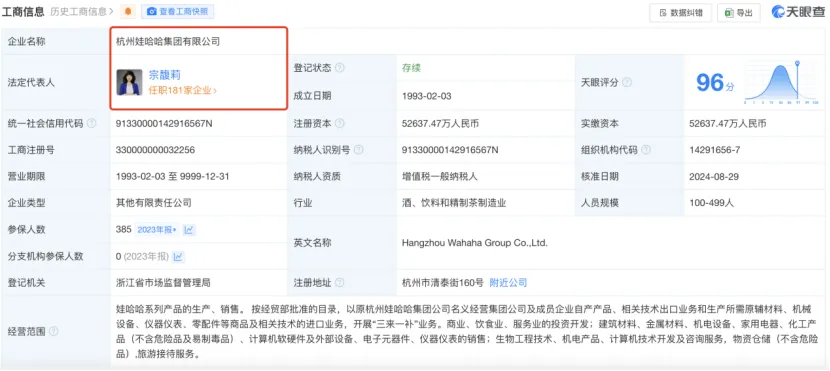Click taxpayer ID value under 纳税人识别号
Screen dimensions: 830x371
(450, 150)
